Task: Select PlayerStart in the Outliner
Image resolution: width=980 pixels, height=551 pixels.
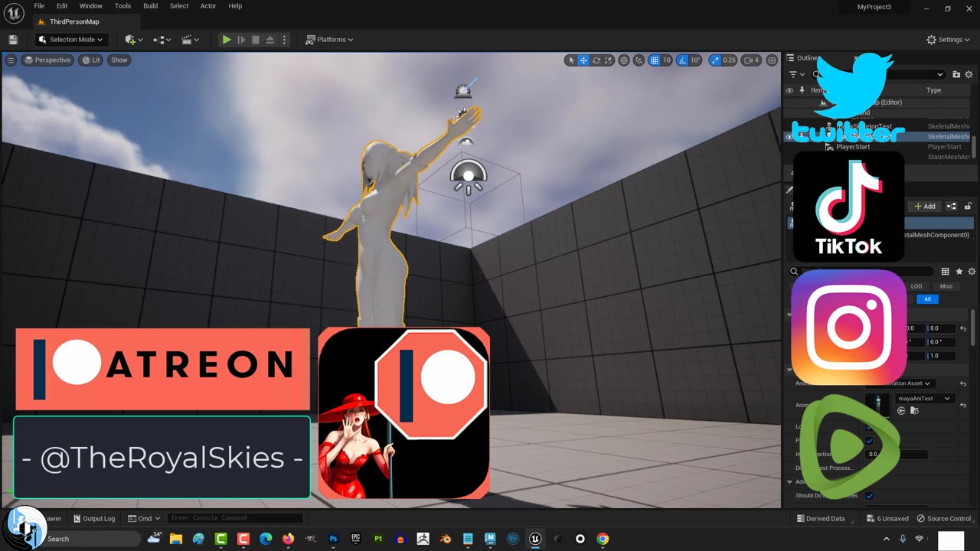Action: [x=853, y=147]
